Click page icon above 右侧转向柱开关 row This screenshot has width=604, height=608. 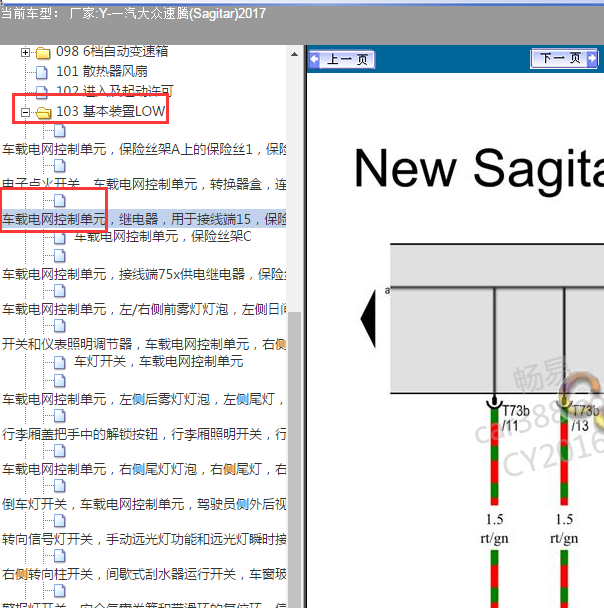click(x=60, y=556)
